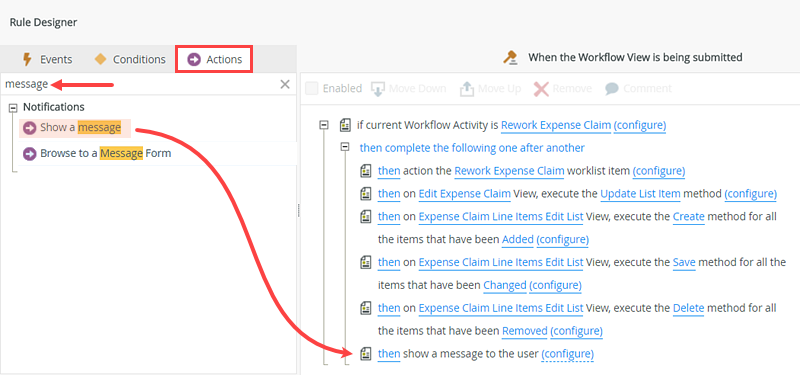The height and width of the screenshot is (375, 800).
Task: Click the lightning bolt Events icon
Action: tap(28, 59)
